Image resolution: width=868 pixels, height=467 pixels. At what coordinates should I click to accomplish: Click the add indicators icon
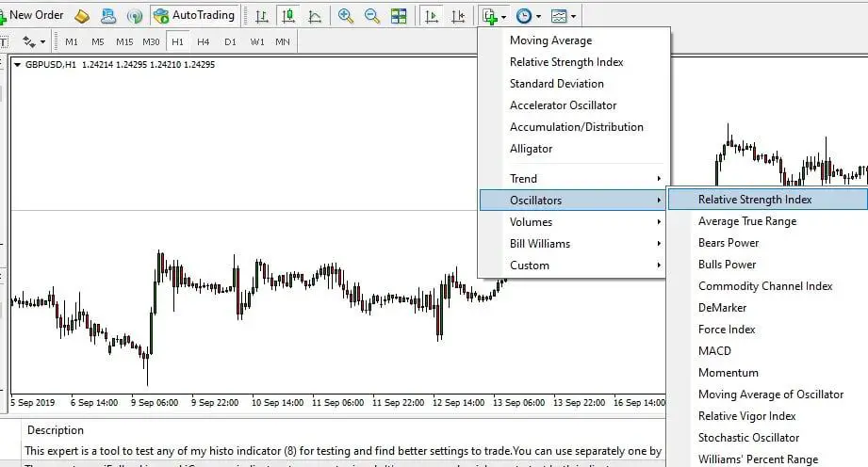(489, 16)
